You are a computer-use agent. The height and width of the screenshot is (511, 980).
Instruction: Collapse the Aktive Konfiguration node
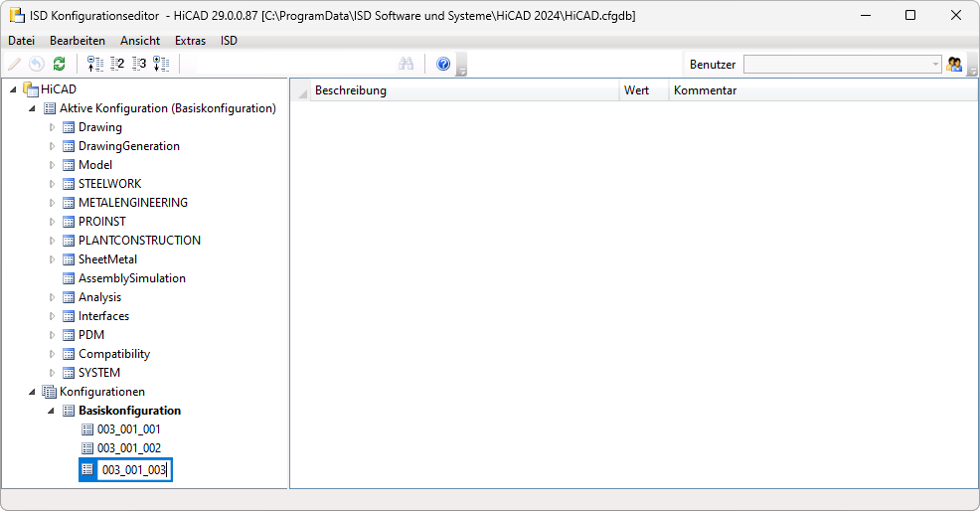tap(32, 108)
